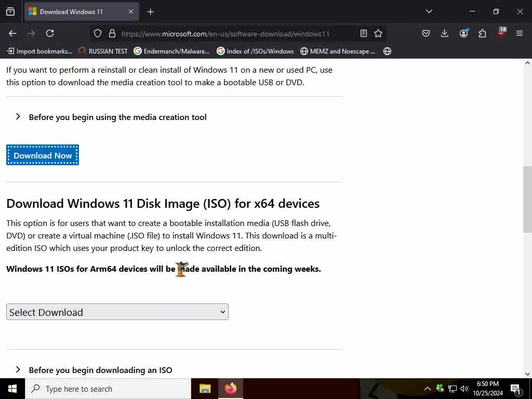
Task: Open the volume speaker icon
Action: 464,389
